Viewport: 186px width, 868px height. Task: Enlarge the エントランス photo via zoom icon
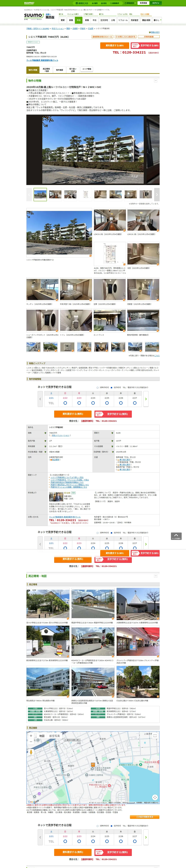[124, 331]
